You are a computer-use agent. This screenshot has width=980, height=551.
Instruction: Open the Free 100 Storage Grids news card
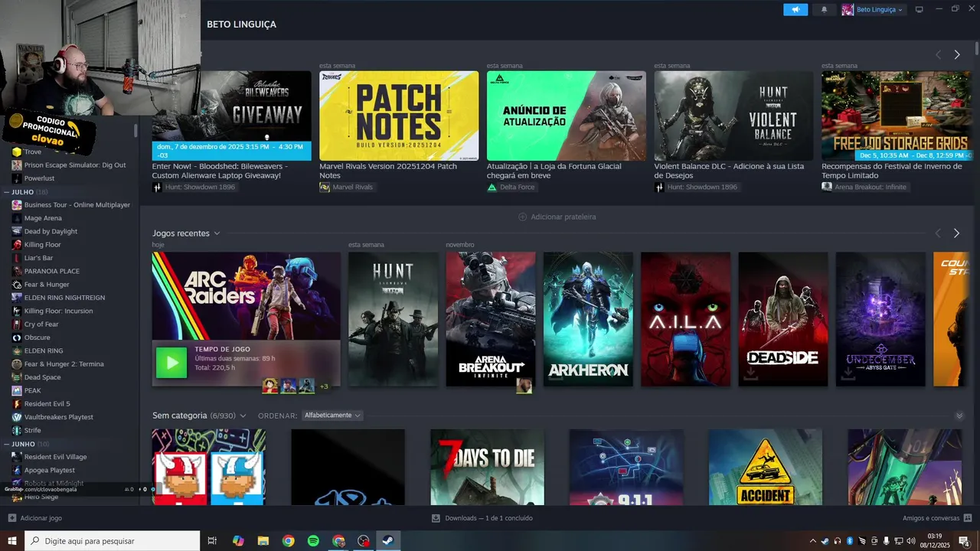[897, 116]
